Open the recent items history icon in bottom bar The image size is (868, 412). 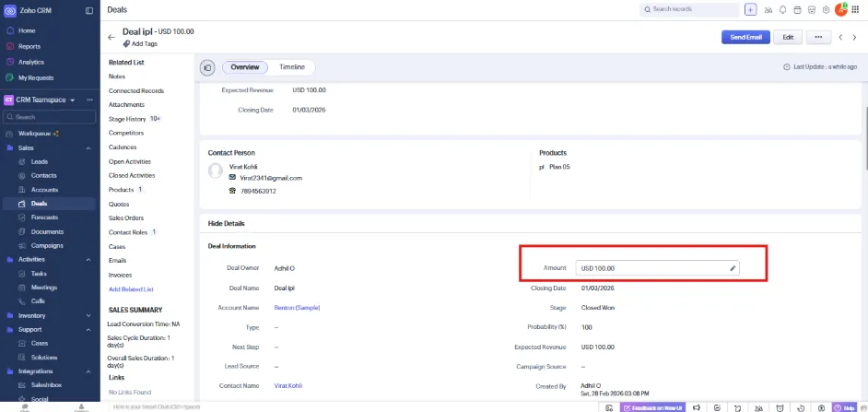(x=801, y=407)
